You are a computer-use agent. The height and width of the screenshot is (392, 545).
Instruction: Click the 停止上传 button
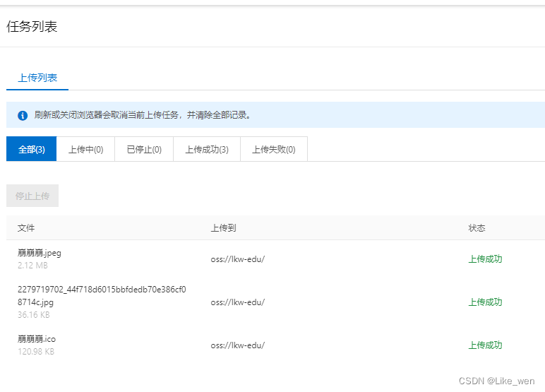32,196
